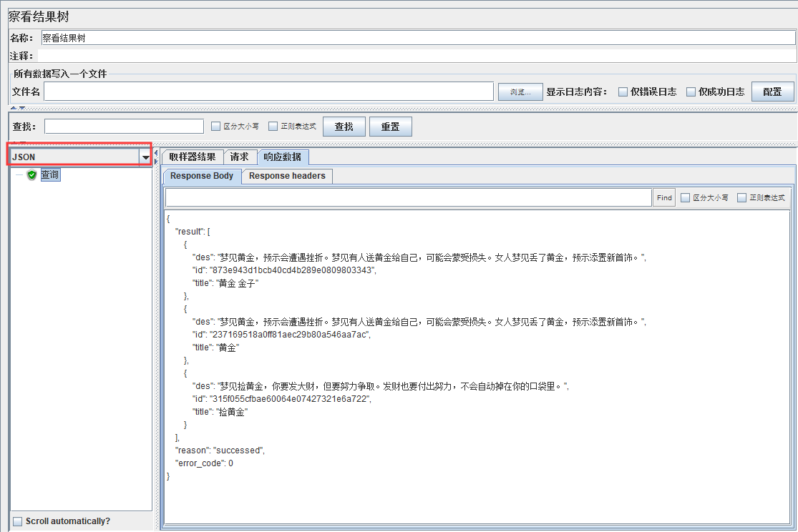
Task: Toggle the Scroll automatically? checkbox
Action: click(18, 521)
